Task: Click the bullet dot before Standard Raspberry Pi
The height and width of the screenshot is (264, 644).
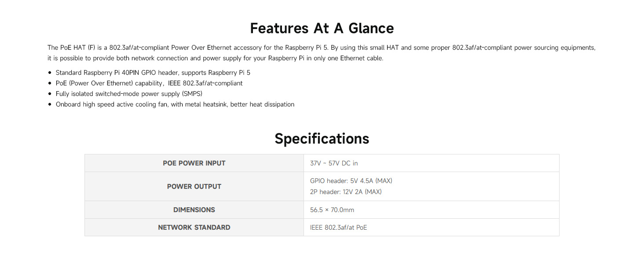Action: point(50,73)
